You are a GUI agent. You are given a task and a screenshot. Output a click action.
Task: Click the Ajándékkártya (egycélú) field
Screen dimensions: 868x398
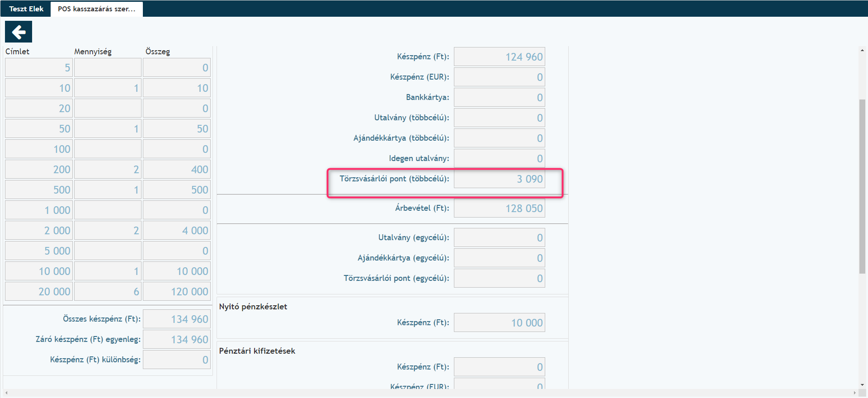click(x=500, y=258)
